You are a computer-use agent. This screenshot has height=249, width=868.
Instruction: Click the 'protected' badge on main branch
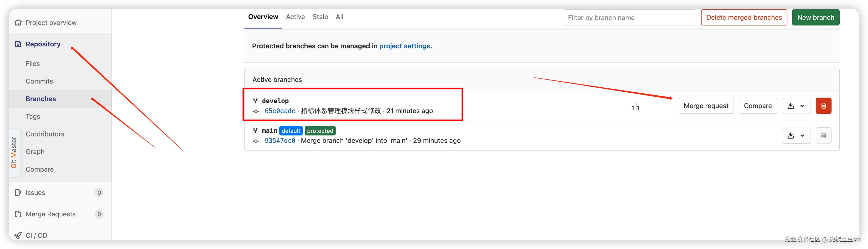[320, 130]
